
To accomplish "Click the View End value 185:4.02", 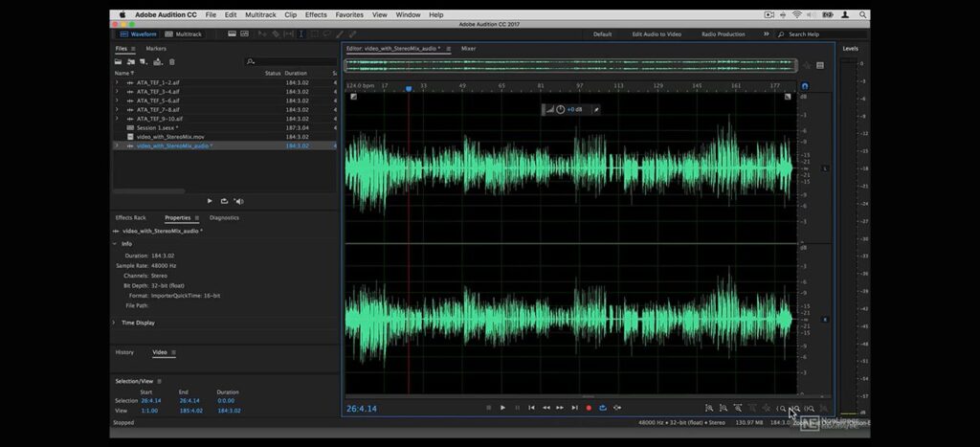I will pos(190,411).
